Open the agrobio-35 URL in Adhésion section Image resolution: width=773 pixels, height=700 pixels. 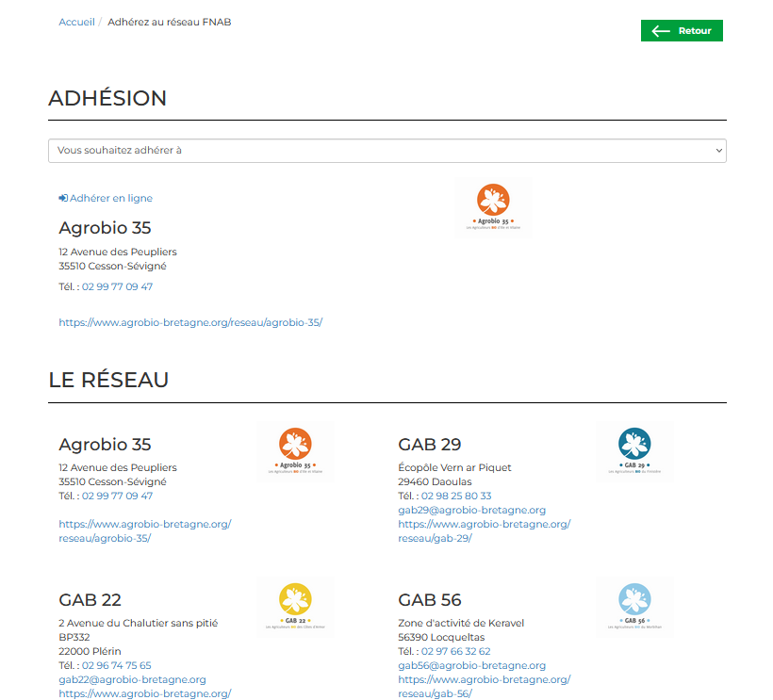click(x=190, y=322)
